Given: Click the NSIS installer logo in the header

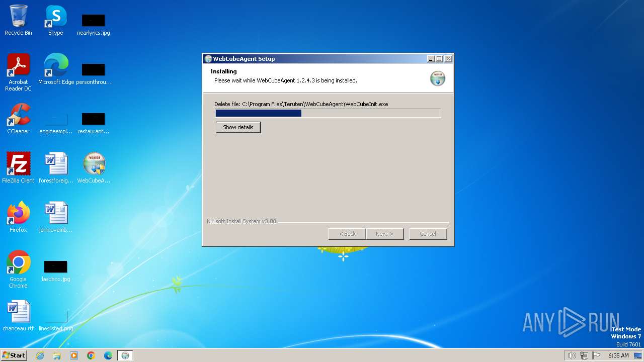Looking at the screenshot, I should click(437, 78).
